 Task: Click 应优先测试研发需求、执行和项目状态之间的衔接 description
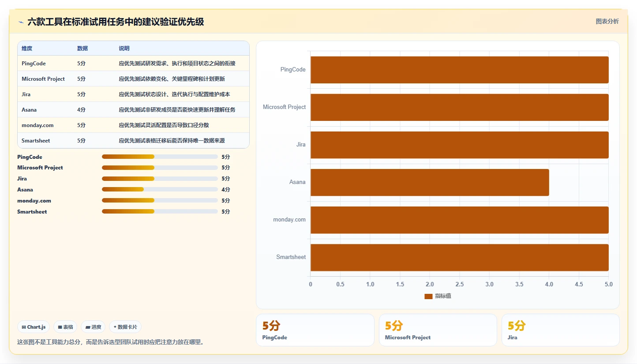[x=177, y=64]
